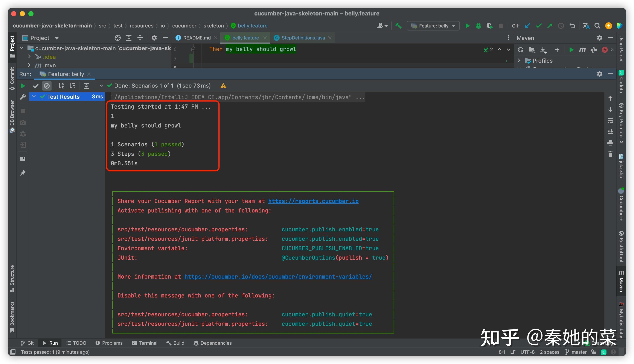This screenshot has width=634, height=364.
Task: Click the print icon in run console
Action: [610, 143]
